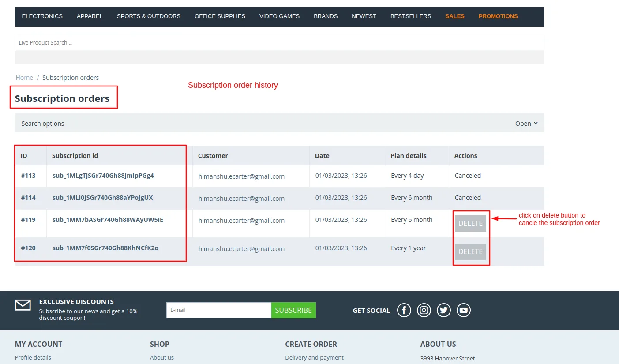
Task: Open the Facebook social icon
Action: click(x=404, y=310)
